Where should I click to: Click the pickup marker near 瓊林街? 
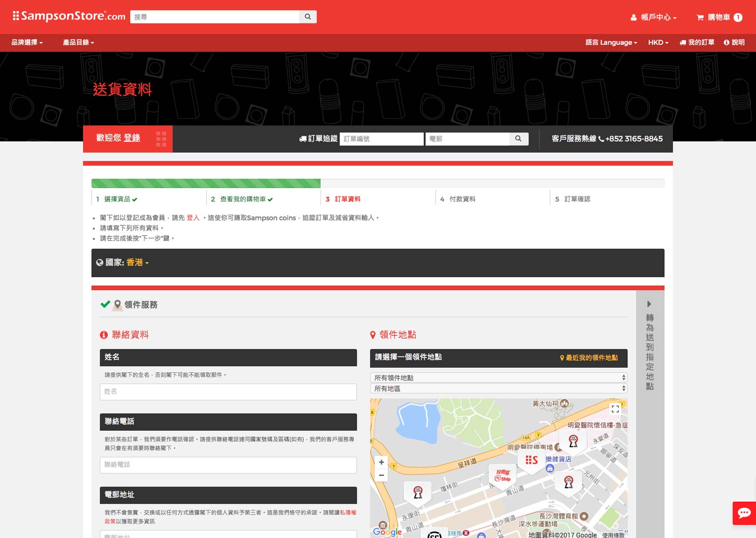(x=418, y=493)
